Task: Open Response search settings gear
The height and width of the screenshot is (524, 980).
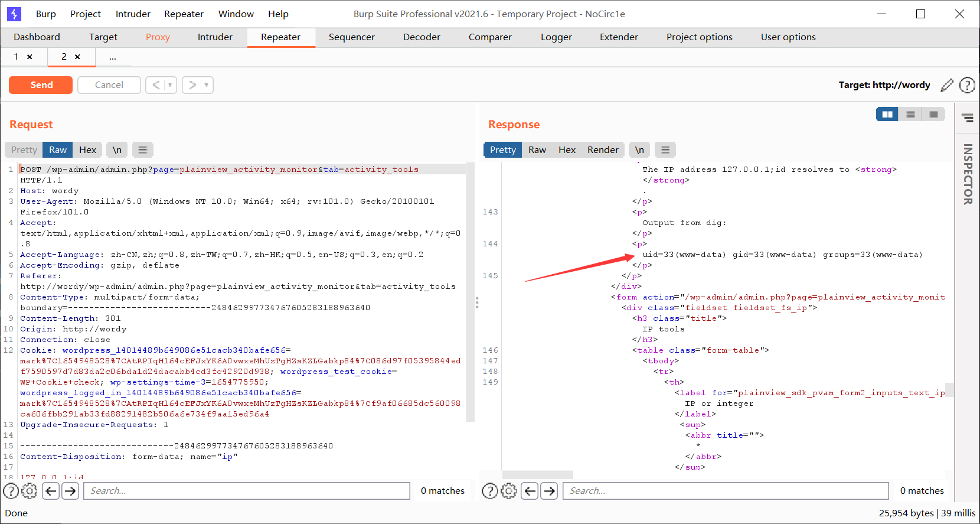Action: pyautogui.click(x=509, y=491)
